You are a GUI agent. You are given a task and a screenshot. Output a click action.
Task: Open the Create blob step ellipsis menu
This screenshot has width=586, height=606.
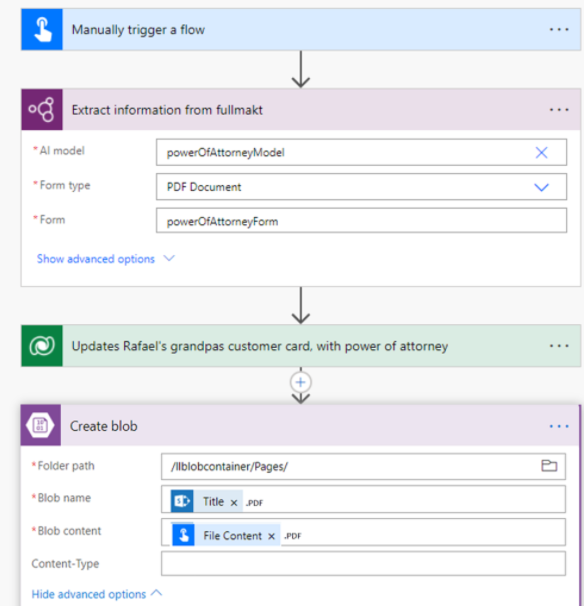559,426
